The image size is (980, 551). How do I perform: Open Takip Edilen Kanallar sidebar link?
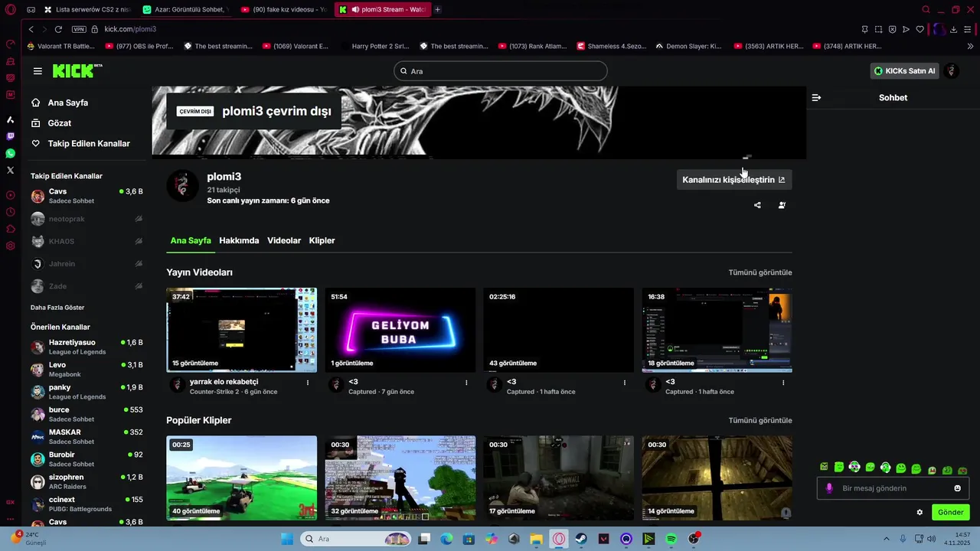[80, 144]
